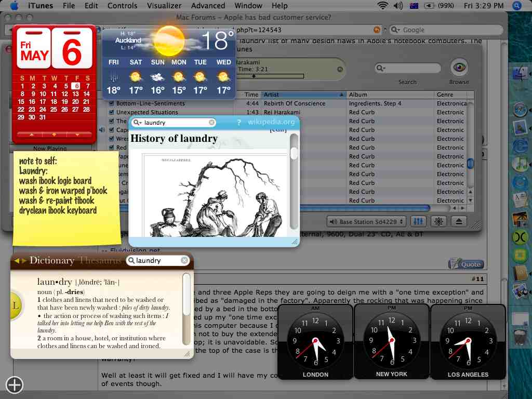This screenshot has width=532, height=399.
Task: Click the orange icon in browser address bar
Action: [377, 30]
